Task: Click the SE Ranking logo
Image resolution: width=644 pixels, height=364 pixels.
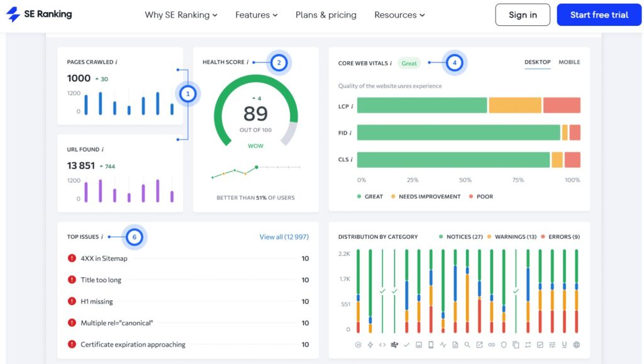Action: 39,14
